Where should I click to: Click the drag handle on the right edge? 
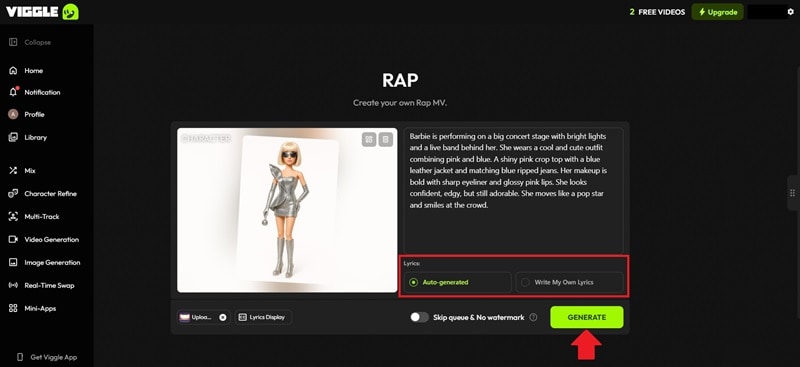[x=792, y=193]
